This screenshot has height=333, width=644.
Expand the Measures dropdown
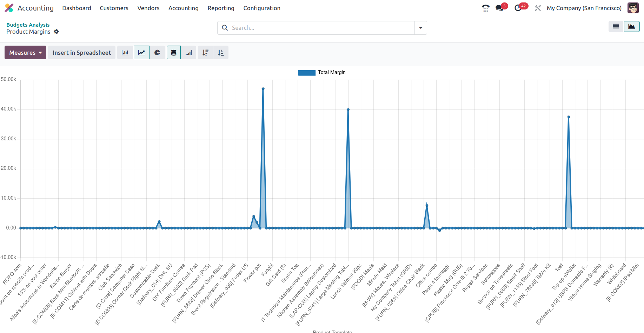coord(25,53)
